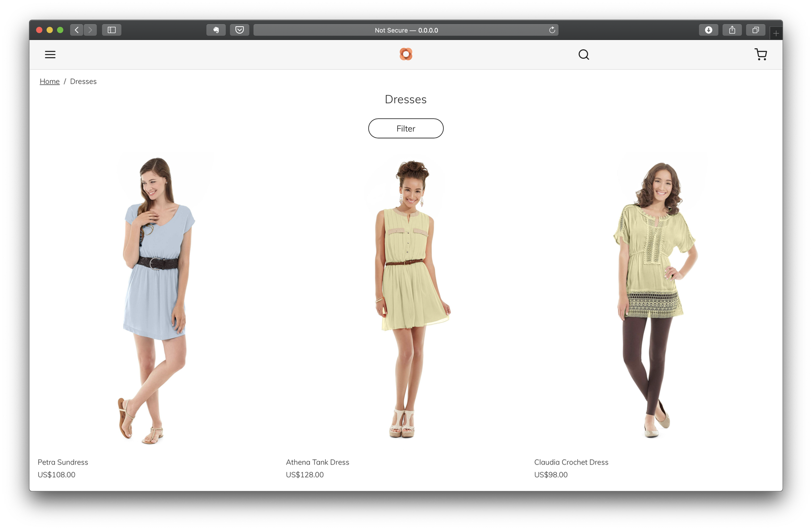Screen dimensions: 812x530
Task: Open the Safari share button
Action: point(732,30)
